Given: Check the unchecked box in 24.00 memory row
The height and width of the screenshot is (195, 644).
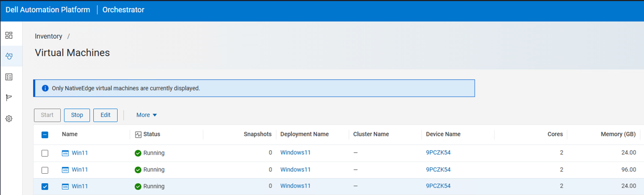Looking at the screenshot, I should coord(45,153).
